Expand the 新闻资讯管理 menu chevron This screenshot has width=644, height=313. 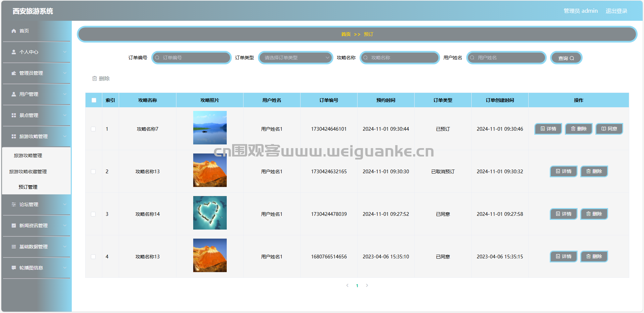(65, 226)
